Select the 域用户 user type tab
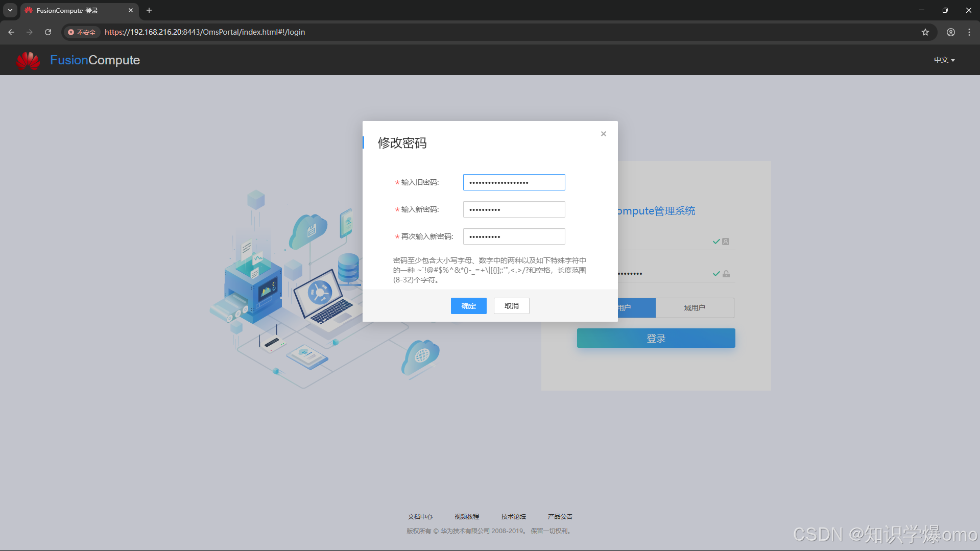 tap(695, 308)
